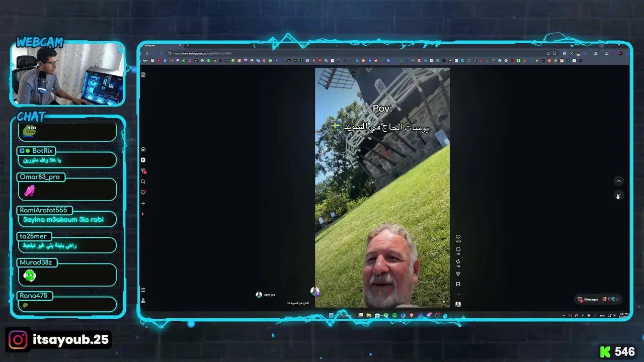This screenshot has height=362, width=644.
Task: Select the Instagram browser tab
Action: (x=161, y=45)
